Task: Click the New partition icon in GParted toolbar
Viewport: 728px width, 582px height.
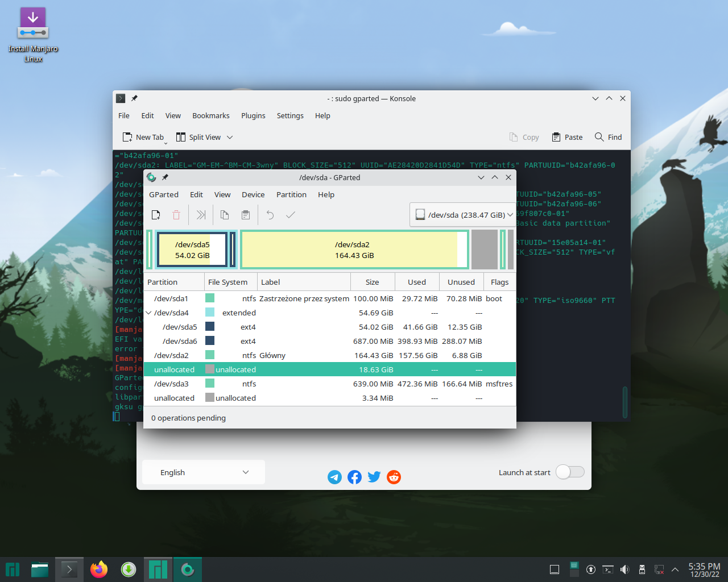Action: [156, 215]
